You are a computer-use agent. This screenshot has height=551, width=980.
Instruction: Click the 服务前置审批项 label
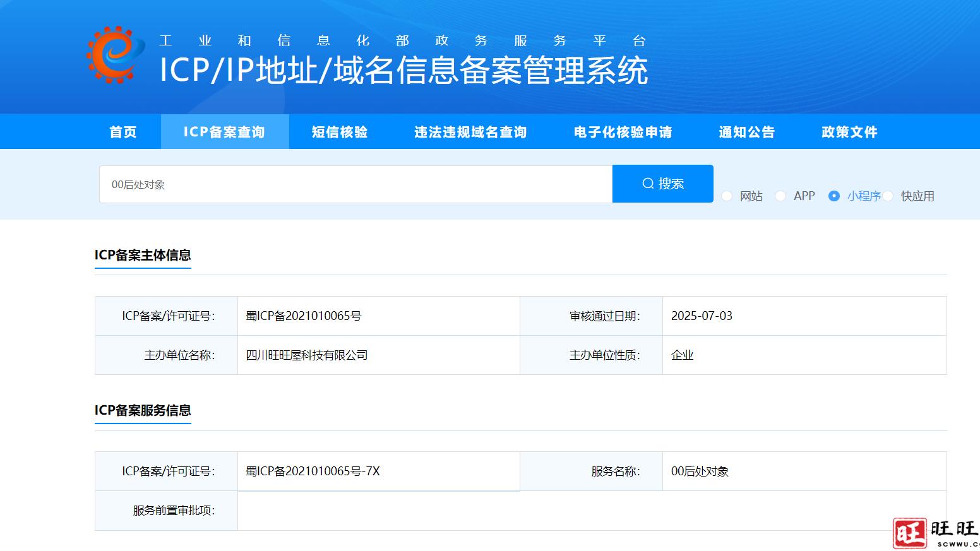pyautogui.click(x=174, y=510)
